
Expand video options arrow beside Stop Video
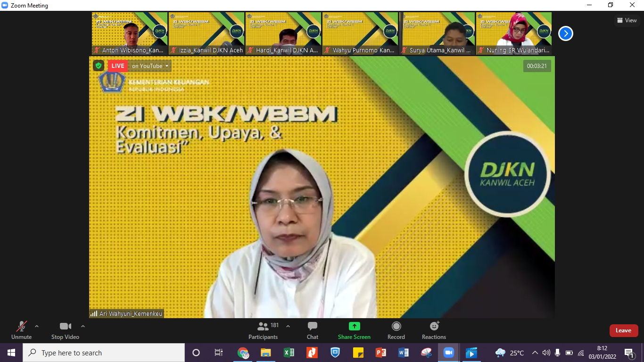[x=83, y=326]
